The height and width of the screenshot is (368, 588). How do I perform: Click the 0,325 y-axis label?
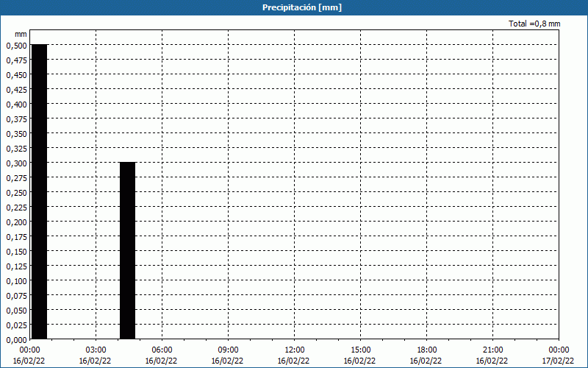[16, 149]
